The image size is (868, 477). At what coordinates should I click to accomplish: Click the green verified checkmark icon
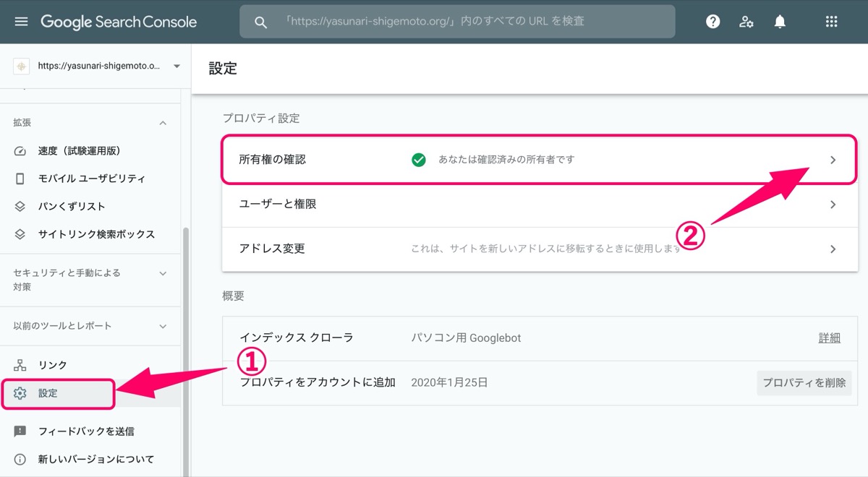click(418, 160)
